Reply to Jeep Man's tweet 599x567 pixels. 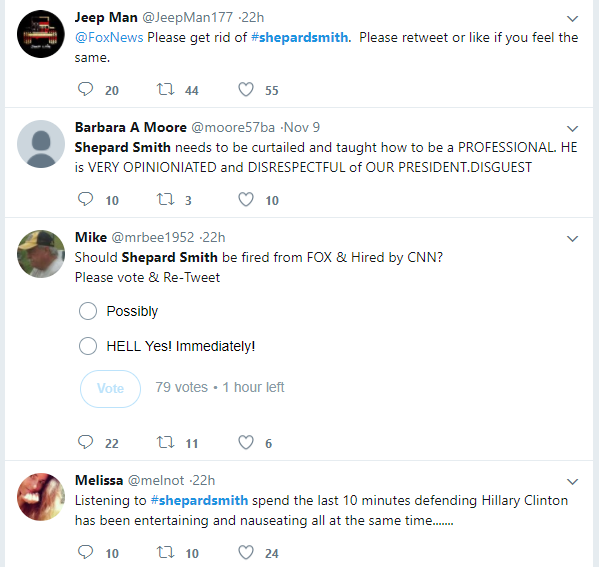click(x=86, y=89)
